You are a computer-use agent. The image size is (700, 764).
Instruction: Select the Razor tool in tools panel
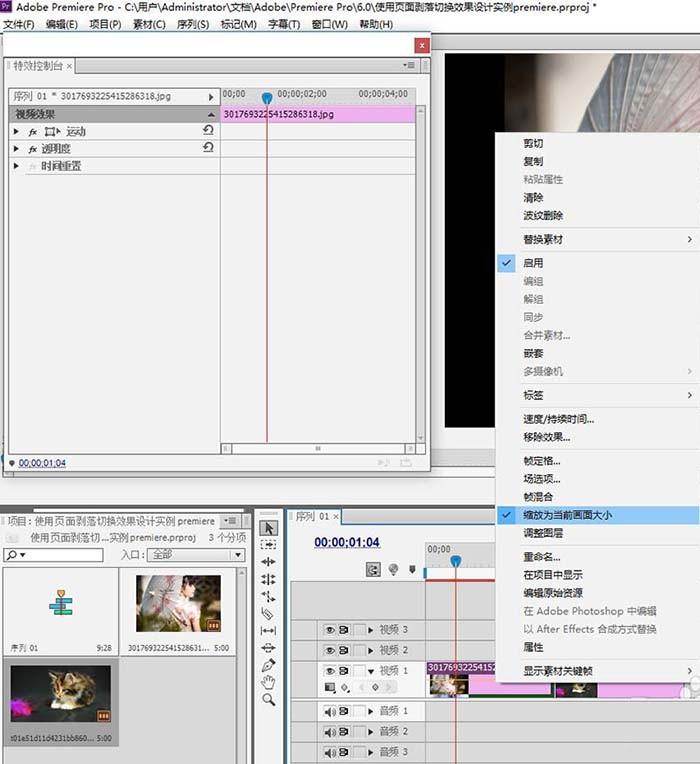coord(268,613)
